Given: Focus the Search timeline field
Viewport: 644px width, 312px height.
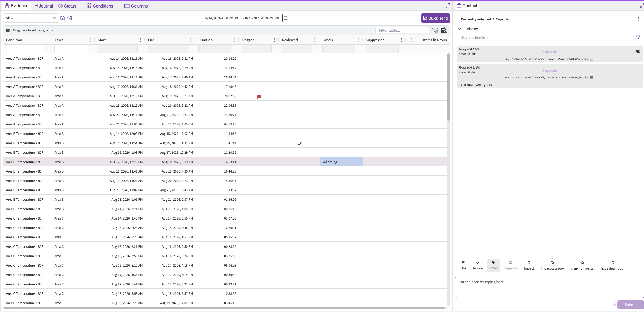Looking at the screenshot, I should [x=545, y=38].
